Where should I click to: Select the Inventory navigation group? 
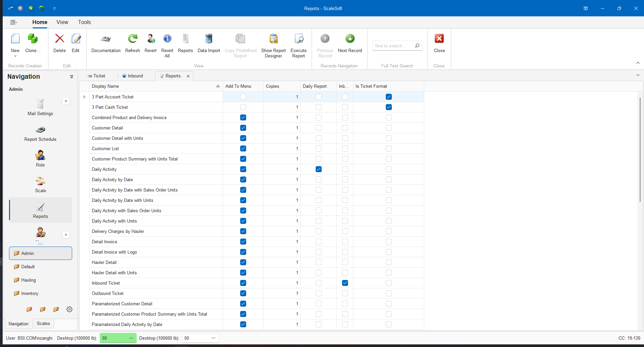pyautogui.click(x=40, y=293)
